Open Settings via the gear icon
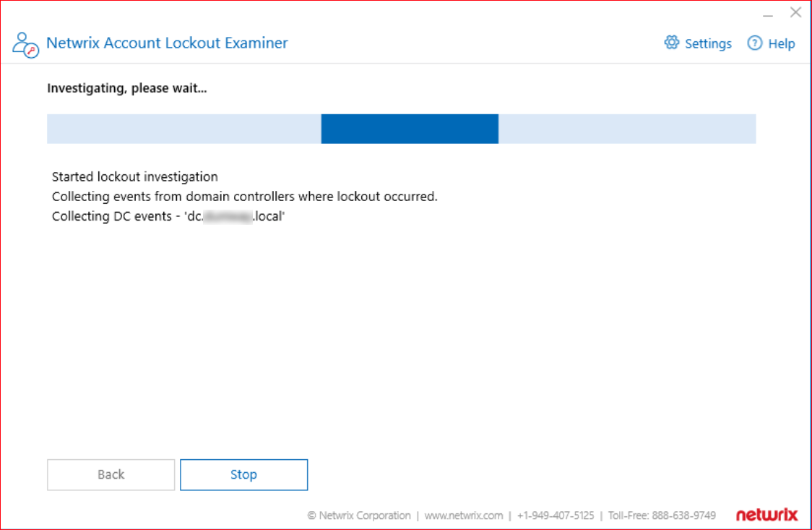 click(x=672, y=43)
